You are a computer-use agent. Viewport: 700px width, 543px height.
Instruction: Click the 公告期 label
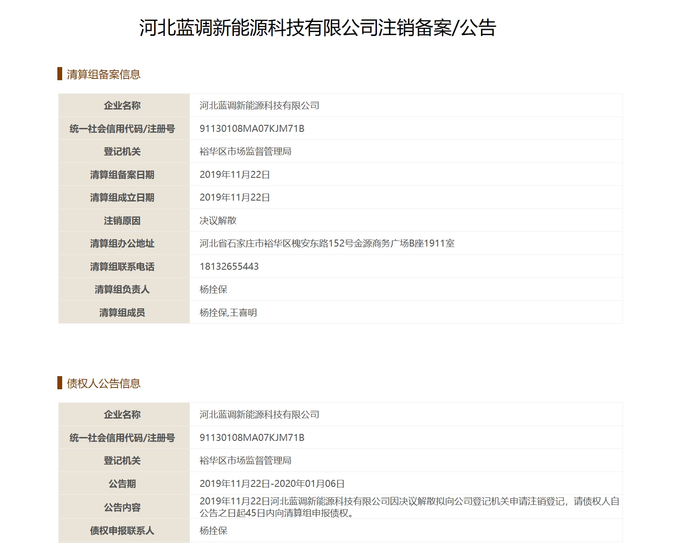click(122, 484)
